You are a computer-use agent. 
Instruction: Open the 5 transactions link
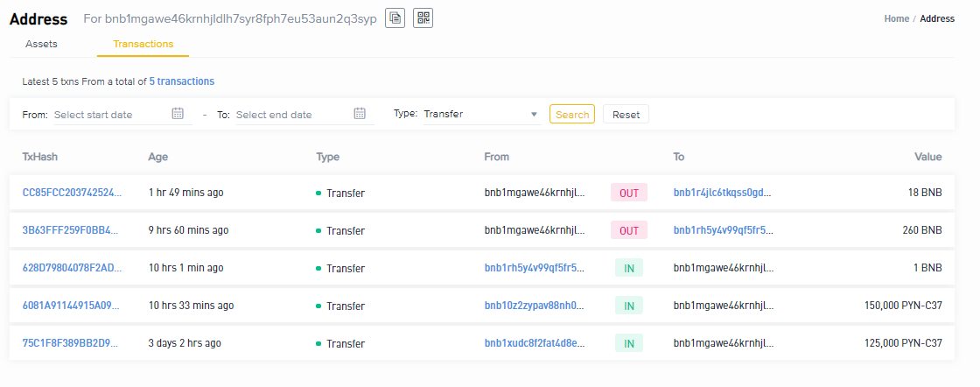[182, 81]
